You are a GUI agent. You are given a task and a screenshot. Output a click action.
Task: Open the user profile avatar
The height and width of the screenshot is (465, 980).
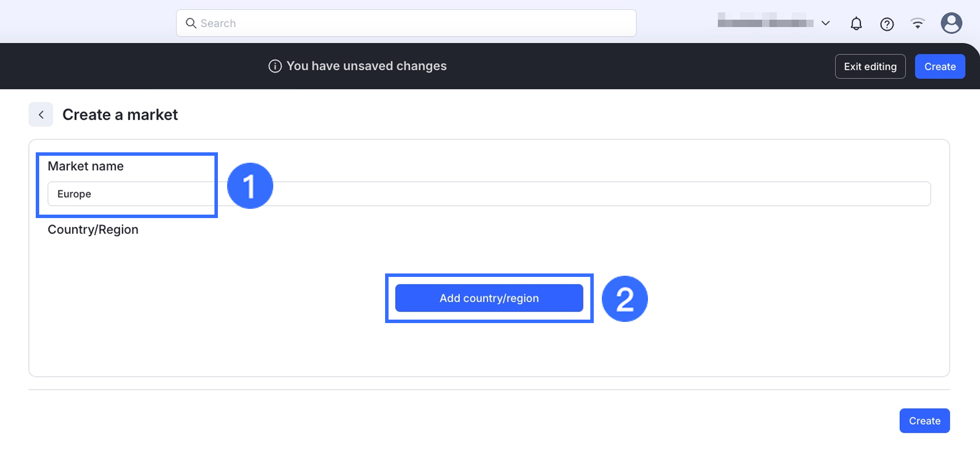tap(951, 23)
